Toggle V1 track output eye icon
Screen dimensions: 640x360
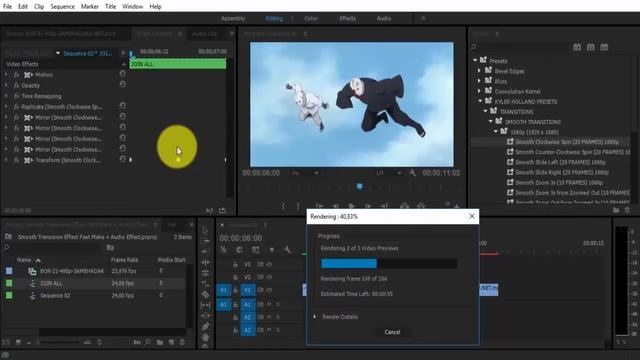[269, 290]
